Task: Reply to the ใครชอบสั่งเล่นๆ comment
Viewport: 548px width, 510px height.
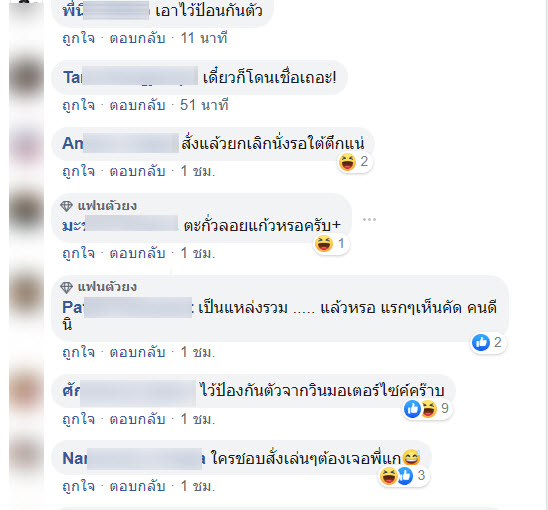Action: 137,486
